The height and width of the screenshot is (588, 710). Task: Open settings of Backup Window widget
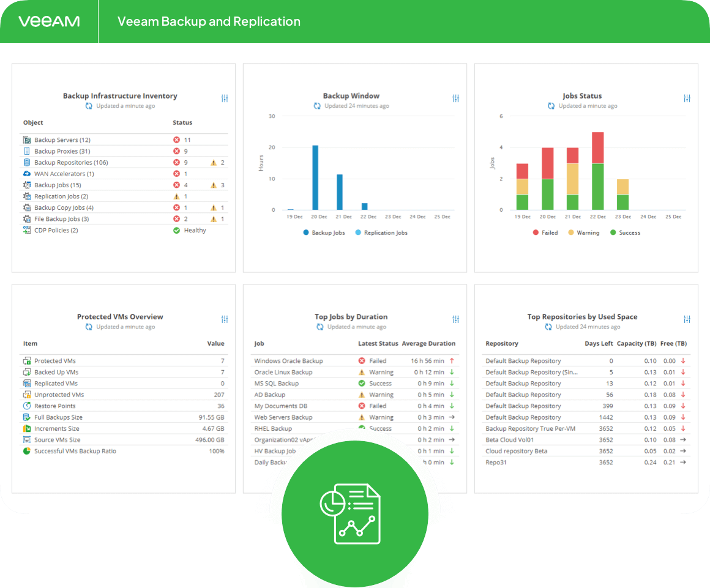(455, 99)
